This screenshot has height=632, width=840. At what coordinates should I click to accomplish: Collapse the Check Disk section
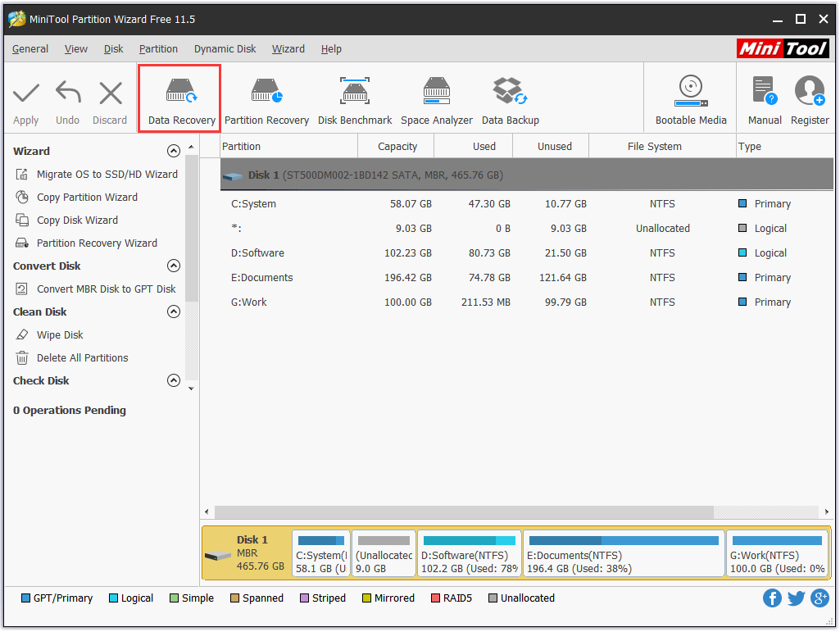coord(174,380)
